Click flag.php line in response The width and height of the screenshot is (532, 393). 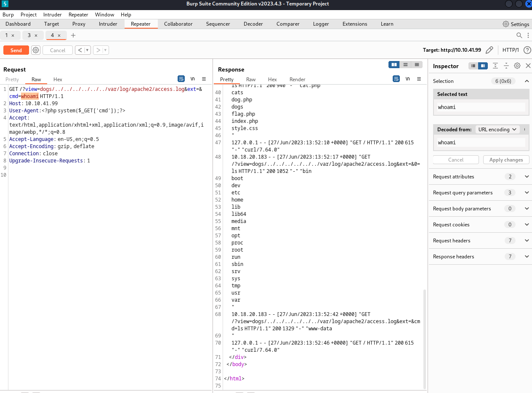pos(243,114)
